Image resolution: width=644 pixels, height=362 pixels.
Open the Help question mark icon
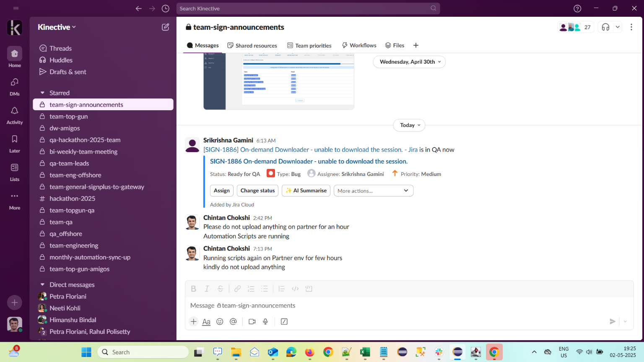click(577, 8)
